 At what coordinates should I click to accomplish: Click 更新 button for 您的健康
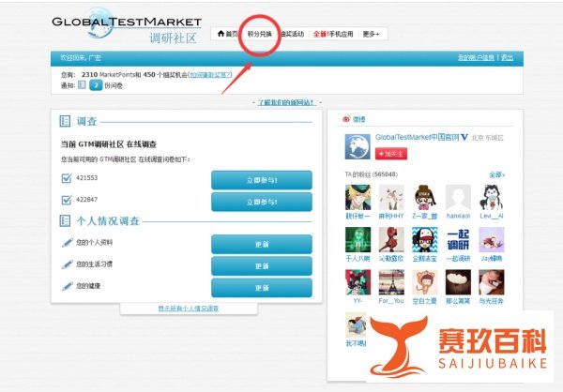[262, 288]
